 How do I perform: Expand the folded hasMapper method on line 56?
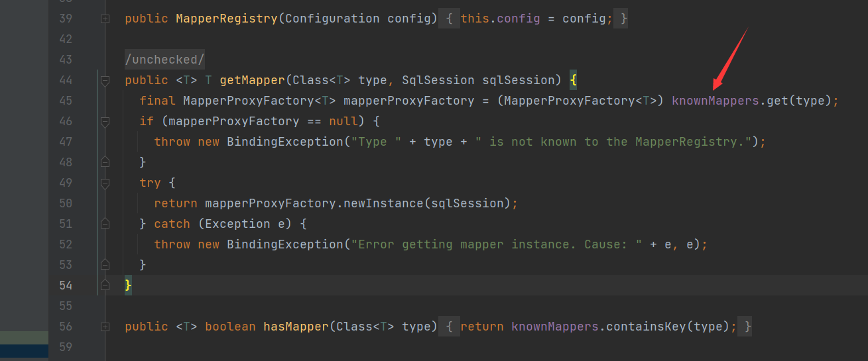tap(105, 327)
